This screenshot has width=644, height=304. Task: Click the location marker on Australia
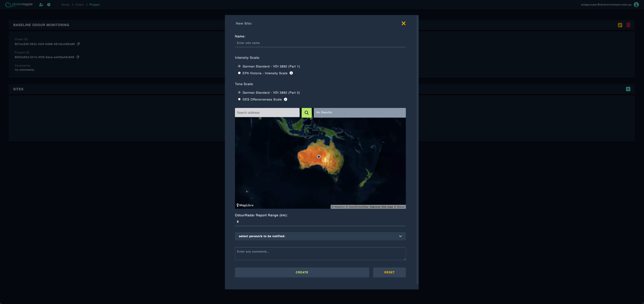click(319, 157)
